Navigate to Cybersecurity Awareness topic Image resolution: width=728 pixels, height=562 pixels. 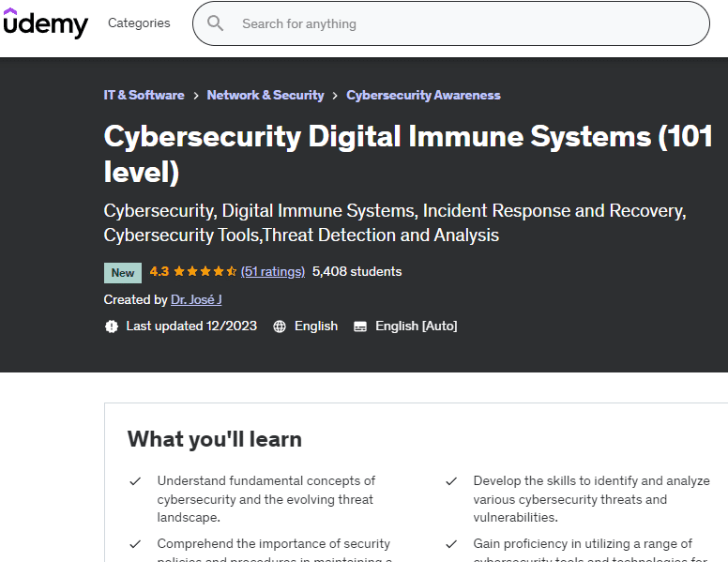(423, 96)
